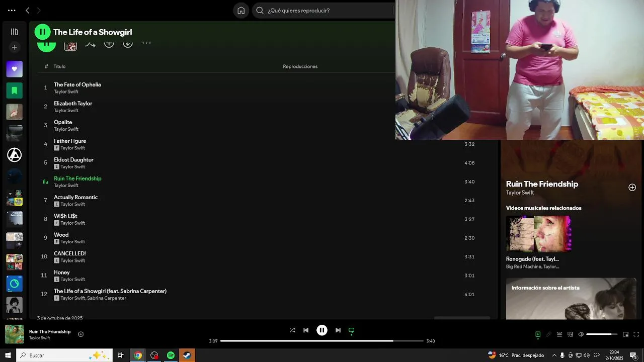Image resolution: width=644 pixels, height=362 pixels.
Task: Select track 'Eldest Daughter'
Action: click(73, 159)
